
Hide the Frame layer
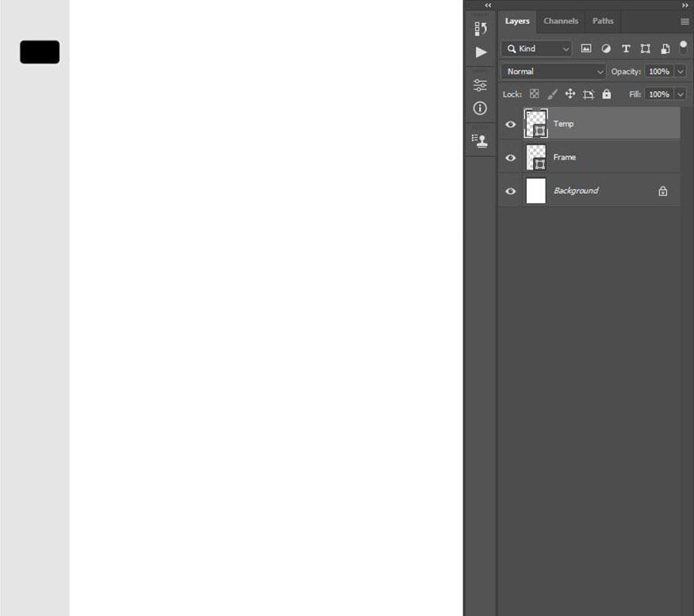coord(510,158)
